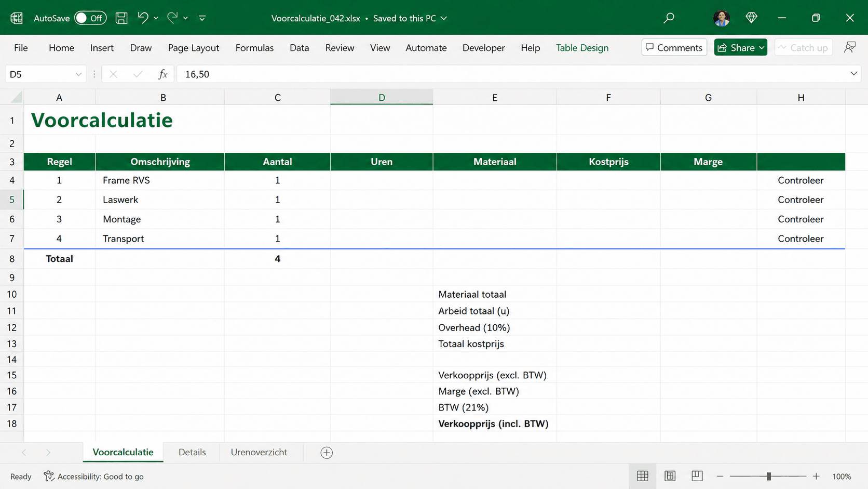Toggle AutoSave switch

[90, 18]
